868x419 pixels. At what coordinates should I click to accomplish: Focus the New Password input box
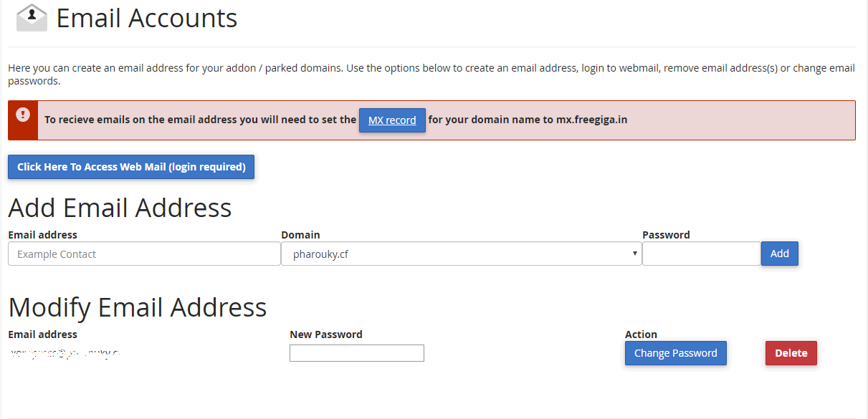click(357, 353)
